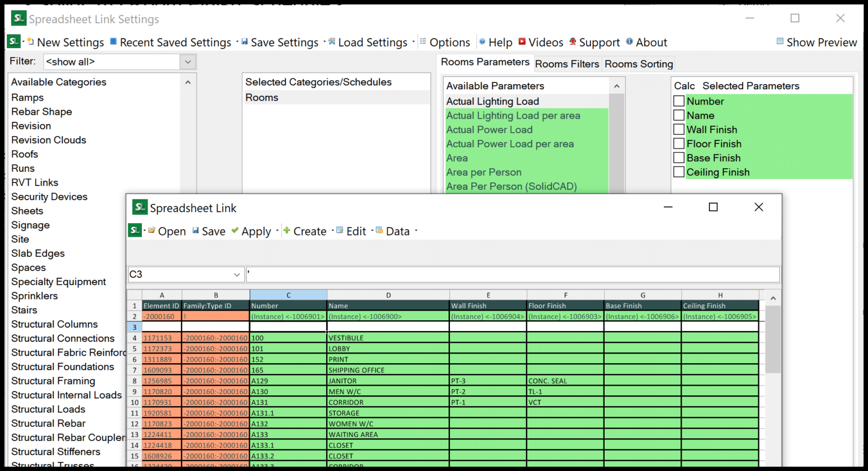Enable the Ceiling Finish checkbox
The height and width of the screenshot is (471, 868).
pyautogui.click(x=679, y=172)
